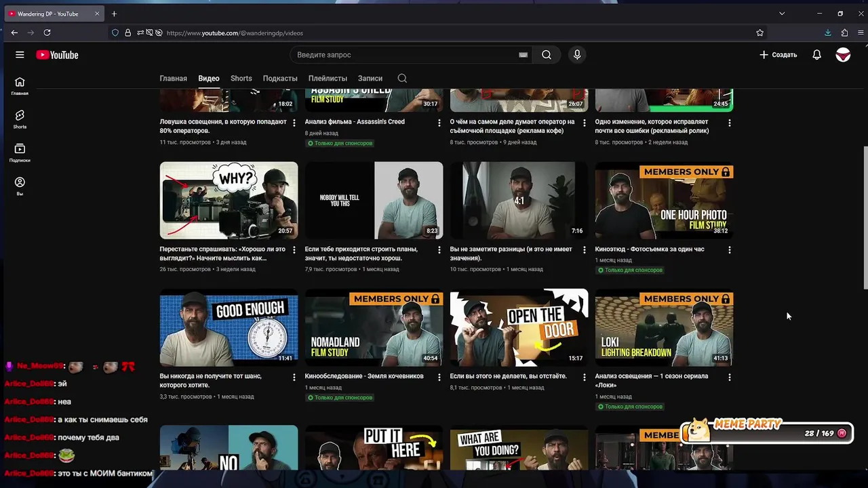Open "О чём на самом деле думает оператор" title
The height and width of the screenshot is (488, 868).
coord(512,126)
